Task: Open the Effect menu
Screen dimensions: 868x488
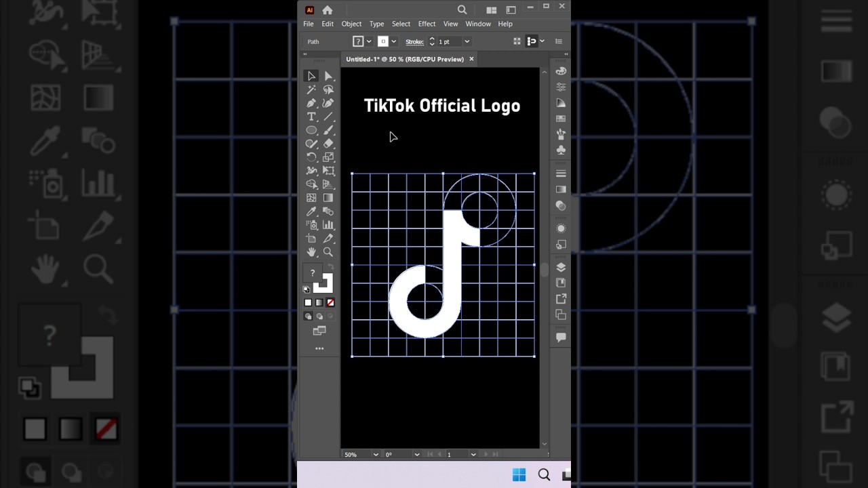Action: (x=427, y=24)
